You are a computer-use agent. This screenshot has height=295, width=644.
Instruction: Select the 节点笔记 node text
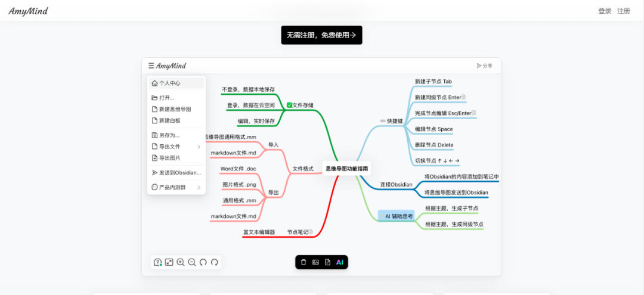[298, 232]
